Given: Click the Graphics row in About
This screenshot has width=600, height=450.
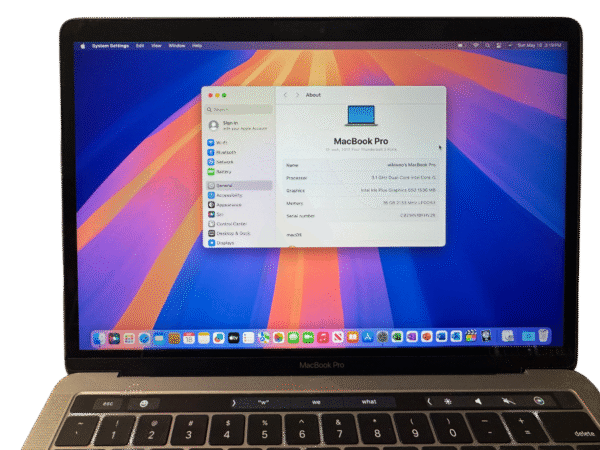Looking at the screenshot, I should click(361, 190).
